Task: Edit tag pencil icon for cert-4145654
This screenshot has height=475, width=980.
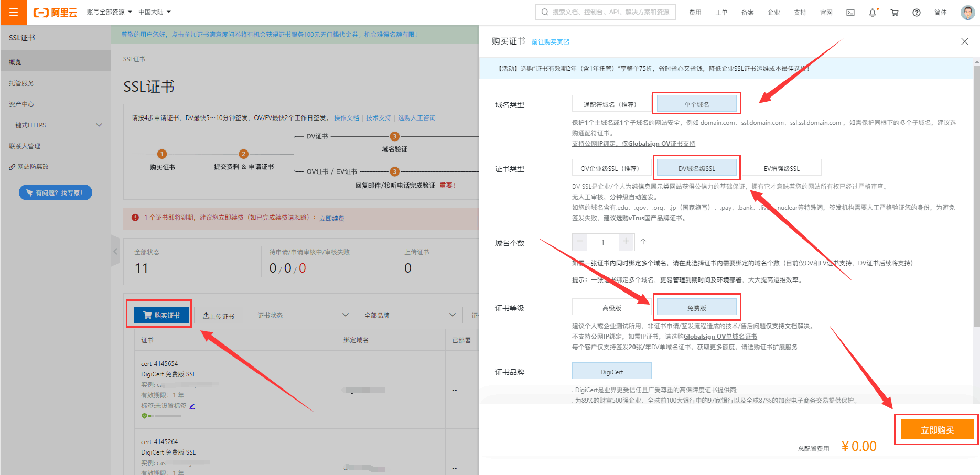Action: pyautogui.click(x=192, y=406)
